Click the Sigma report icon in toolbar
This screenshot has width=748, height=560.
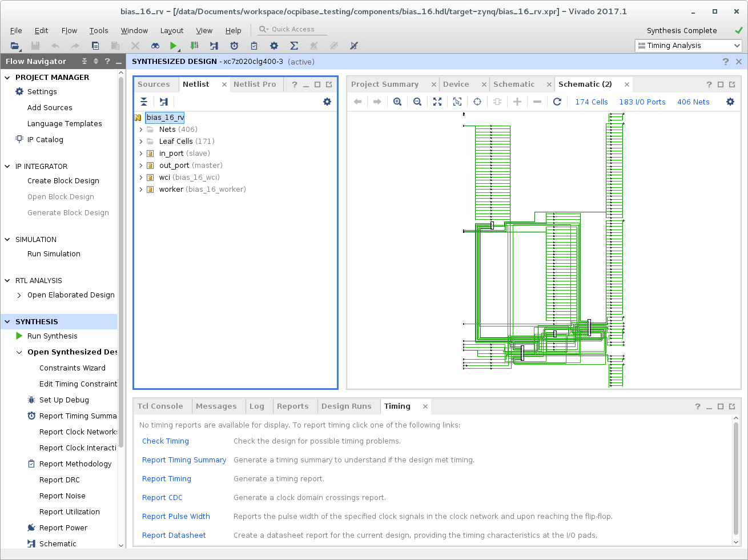(294, 46)
